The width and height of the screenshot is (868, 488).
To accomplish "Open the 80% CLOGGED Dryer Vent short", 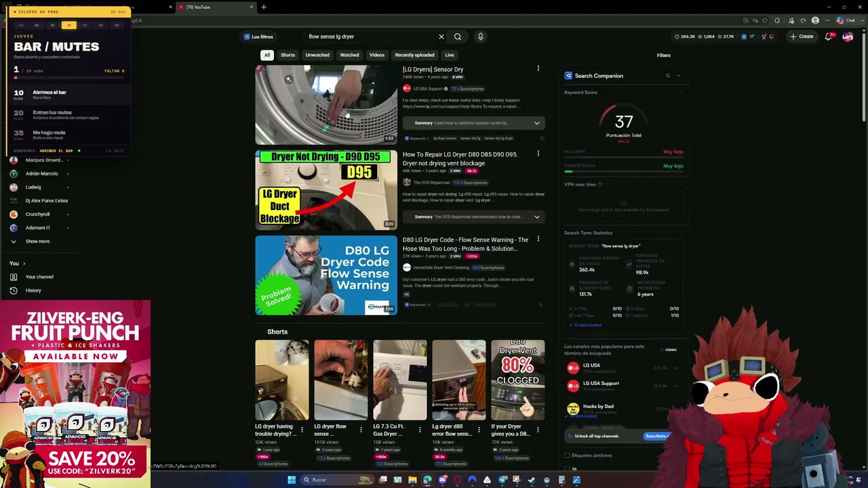I will [x=518, y=380].
